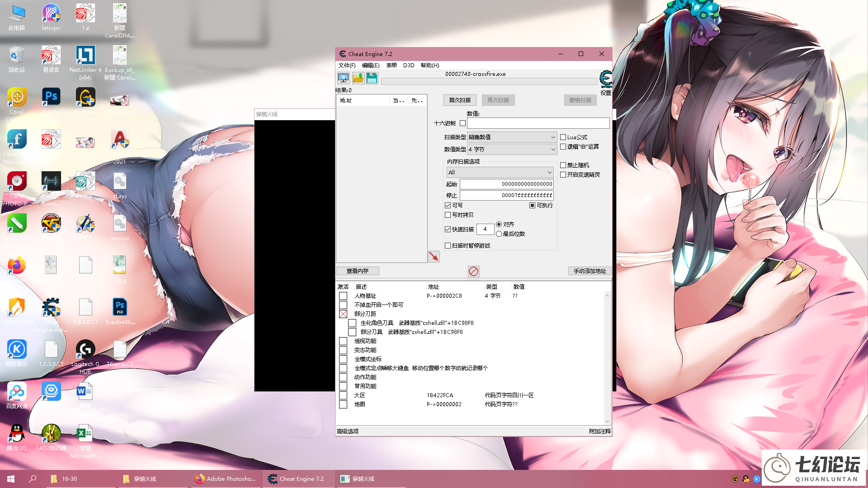Open Hecate Gaming desktop icon

click(51, 189)
